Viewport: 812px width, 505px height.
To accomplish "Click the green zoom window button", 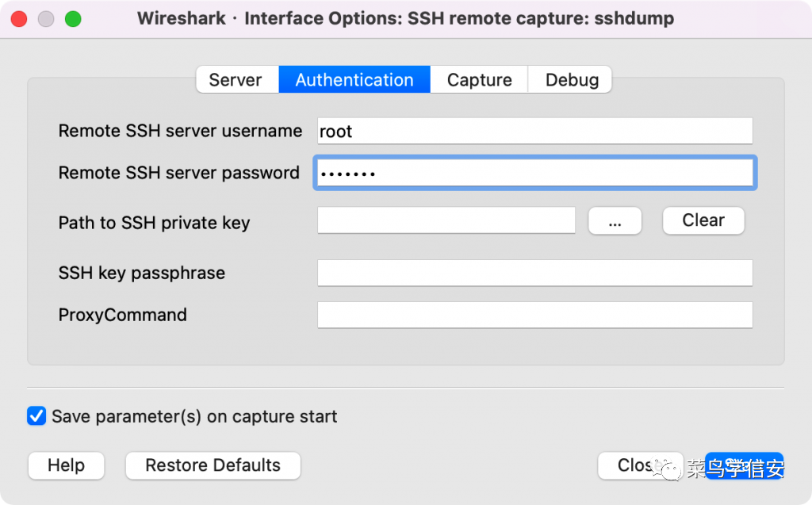I will point(73,19).
